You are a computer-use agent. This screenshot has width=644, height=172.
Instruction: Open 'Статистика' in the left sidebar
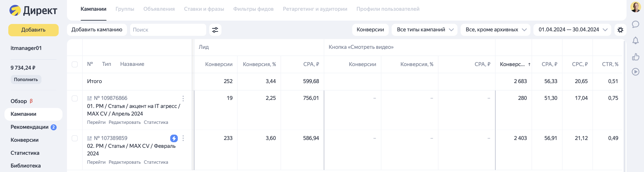(x=25, y=153)
